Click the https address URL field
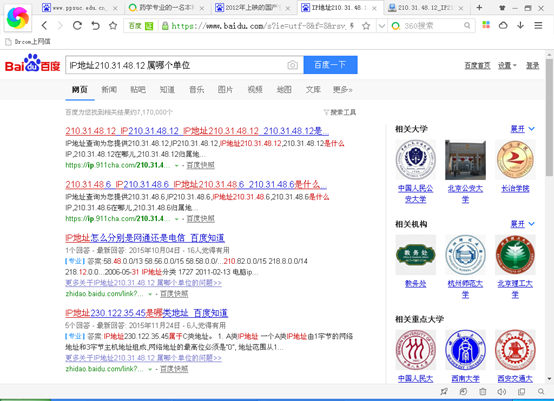 coord(258,26)
